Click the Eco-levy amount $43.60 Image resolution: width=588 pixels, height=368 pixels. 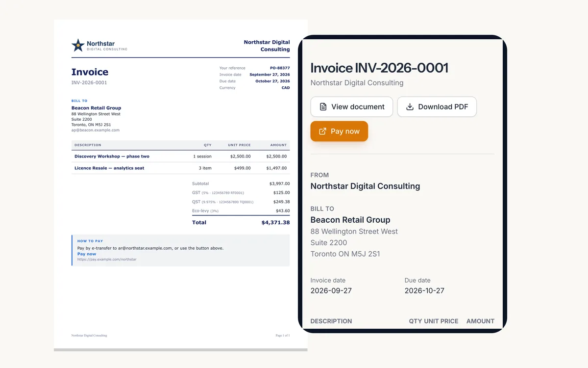tap(283, 211)
